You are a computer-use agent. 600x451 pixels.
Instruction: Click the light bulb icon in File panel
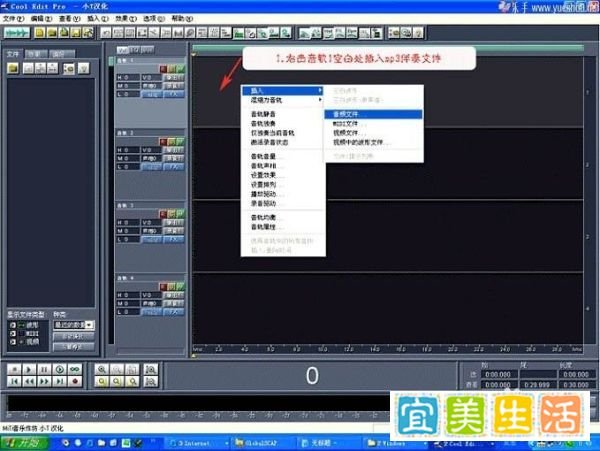83,68
